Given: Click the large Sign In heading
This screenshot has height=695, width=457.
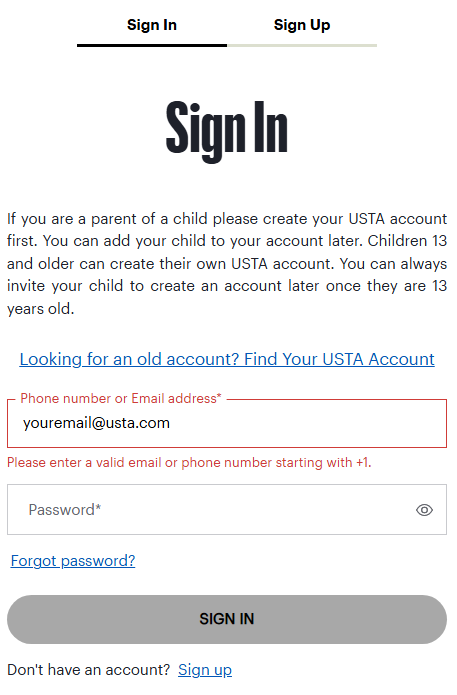Looking at the screenshot, I should coord(227,130).
